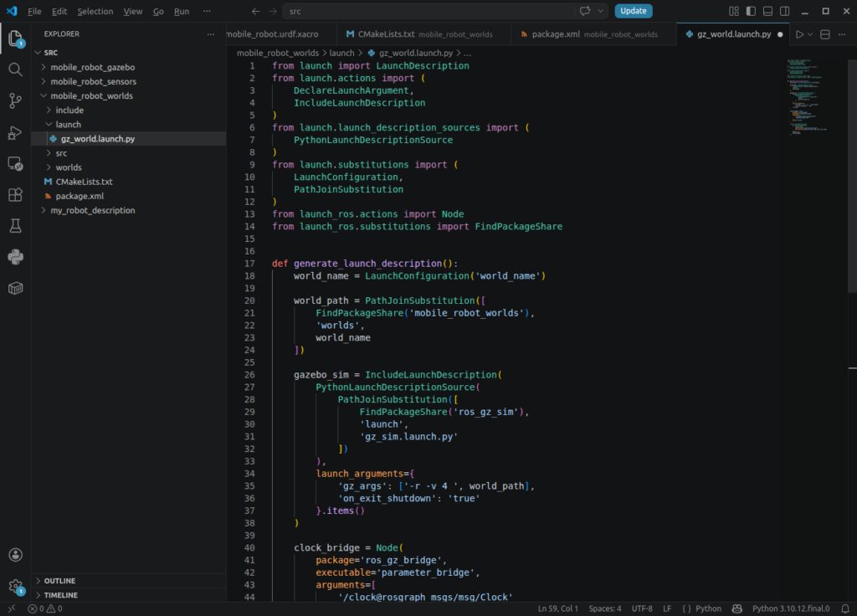Open the Testing flask icon
The image size is (857, 616).
click(15, 226)
